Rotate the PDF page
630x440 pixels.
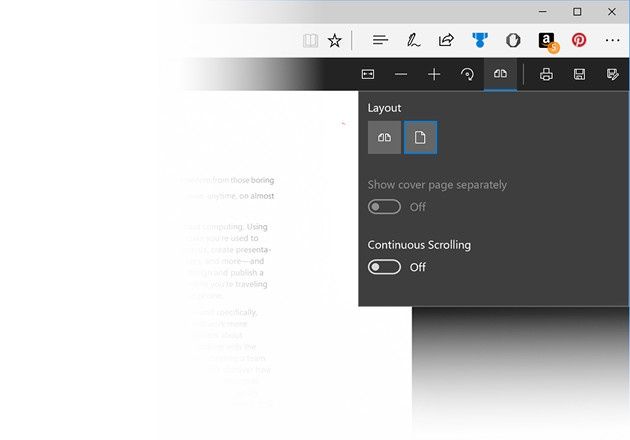tap(467, 74)
